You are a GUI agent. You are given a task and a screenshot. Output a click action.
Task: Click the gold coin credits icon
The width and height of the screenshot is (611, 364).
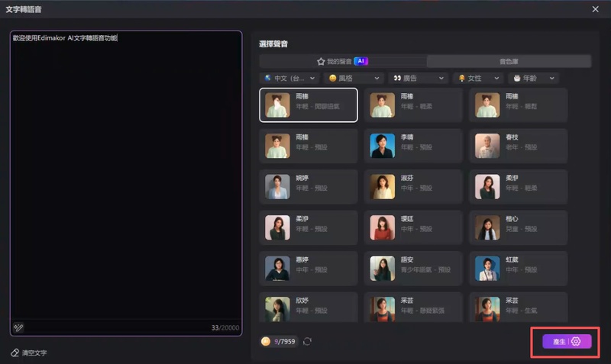pos(266,341)
